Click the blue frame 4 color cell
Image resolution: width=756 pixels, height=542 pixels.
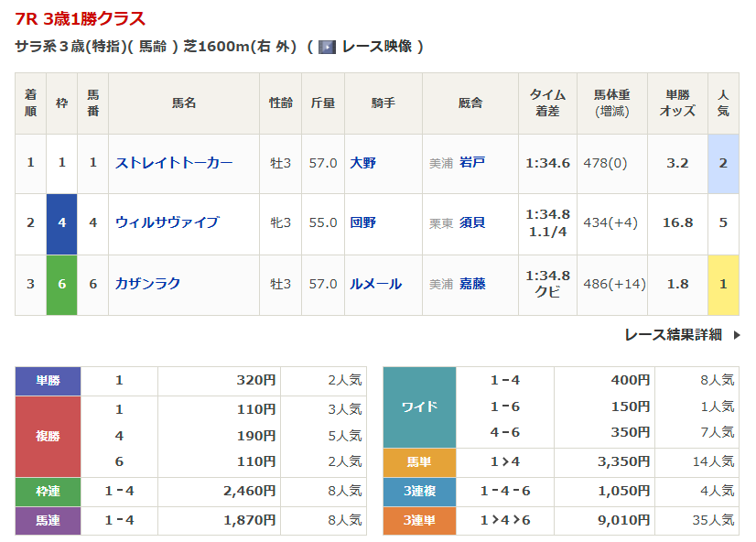coord(61,224)
